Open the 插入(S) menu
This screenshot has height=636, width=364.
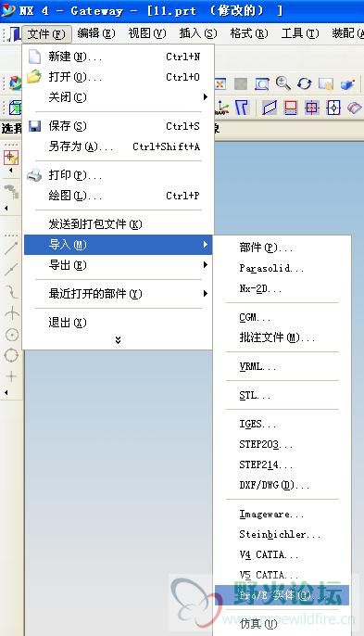pyautogui.click(x=198, y=33)
